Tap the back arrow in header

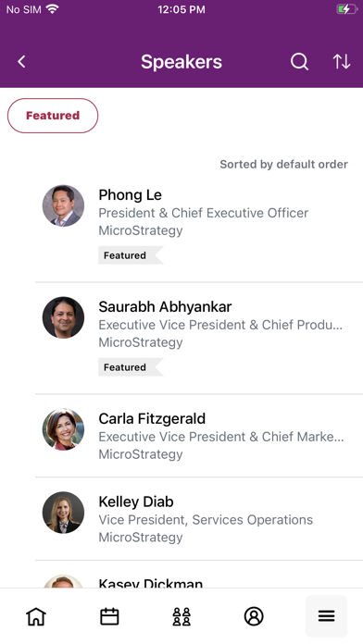coord(21,62)
